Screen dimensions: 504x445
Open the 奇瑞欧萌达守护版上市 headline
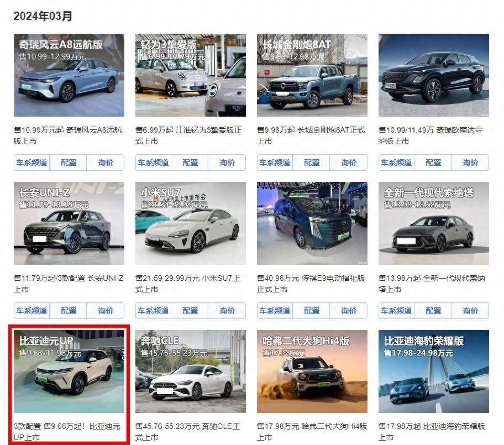pyautogui.click(x=431, y=135)
